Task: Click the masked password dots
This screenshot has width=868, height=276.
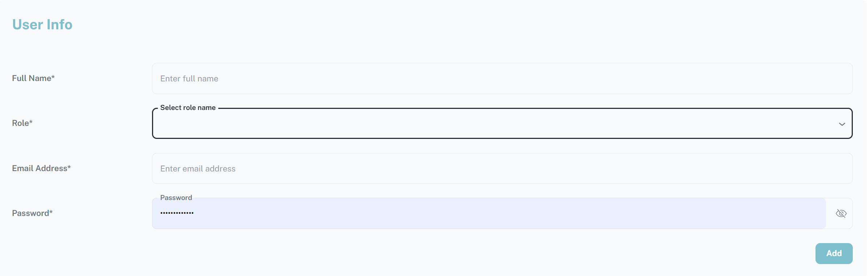Action: (x=177, y=213)
